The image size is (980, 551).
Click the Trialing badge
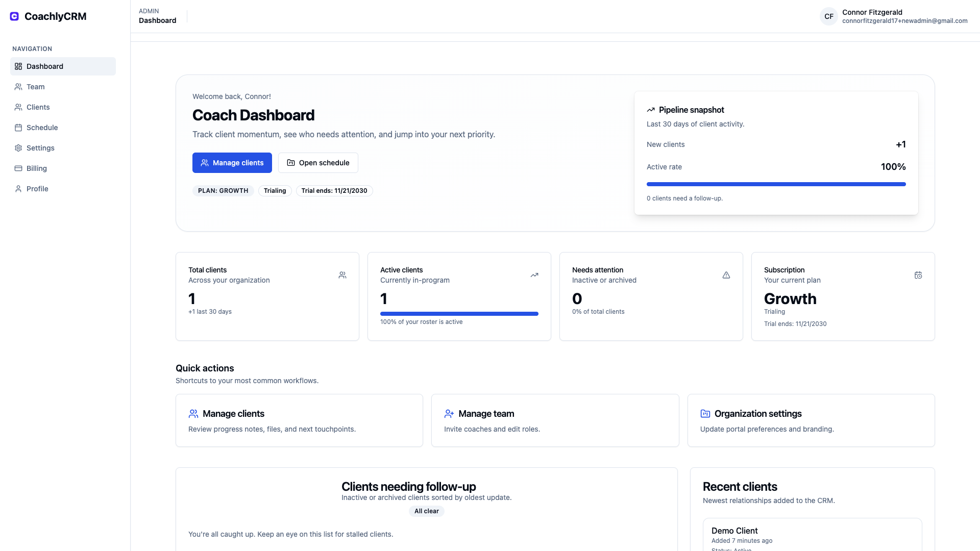tap(275, 190)
